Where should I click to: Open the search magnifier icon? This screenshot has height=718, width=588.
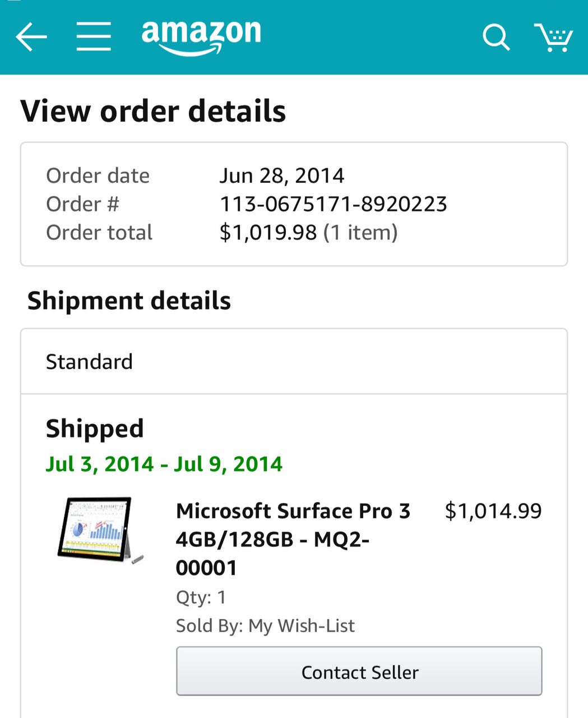click(496, 38)
